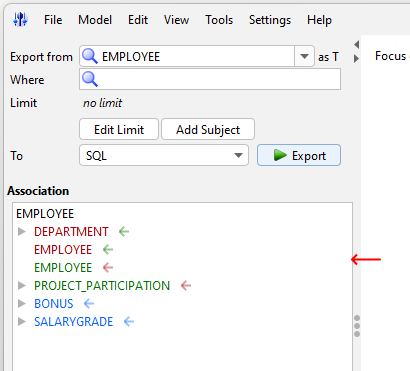Select the EMPLOYEE root tree node
The image size is (410, 371).
pos(45,214)
